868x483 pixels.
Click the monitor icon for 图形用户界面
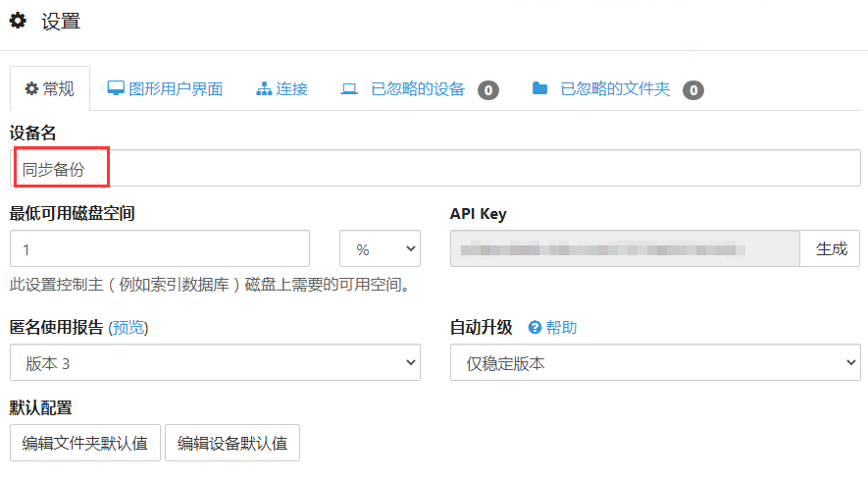click(116, 88)
